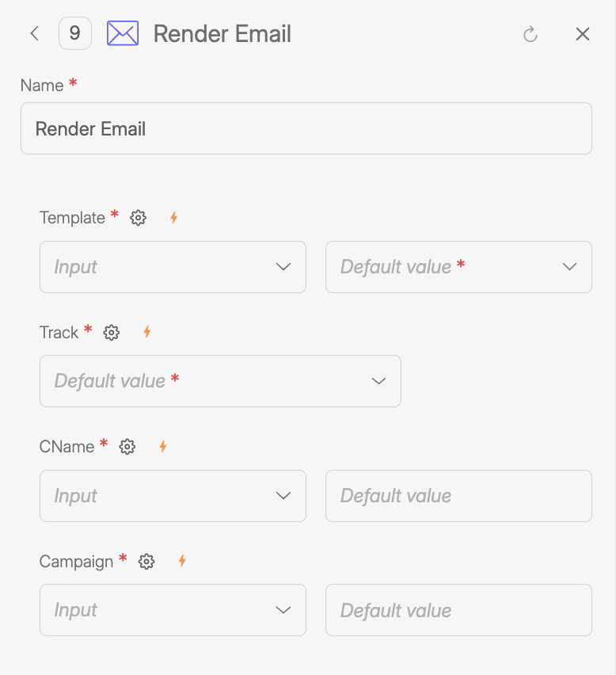
Task: Click the CName Default value field
Action: (458, 496)
